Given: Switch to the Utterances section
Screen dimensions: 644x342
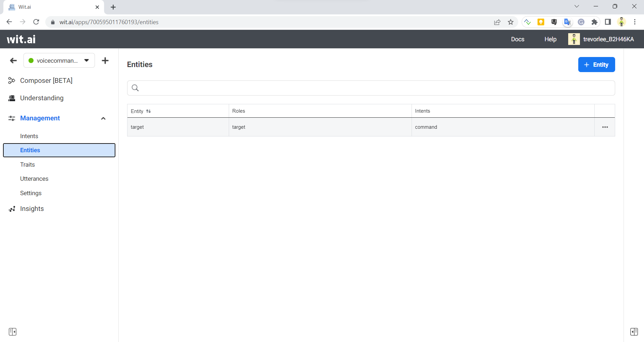Looking at the screenshot, I should pos(34,179).
